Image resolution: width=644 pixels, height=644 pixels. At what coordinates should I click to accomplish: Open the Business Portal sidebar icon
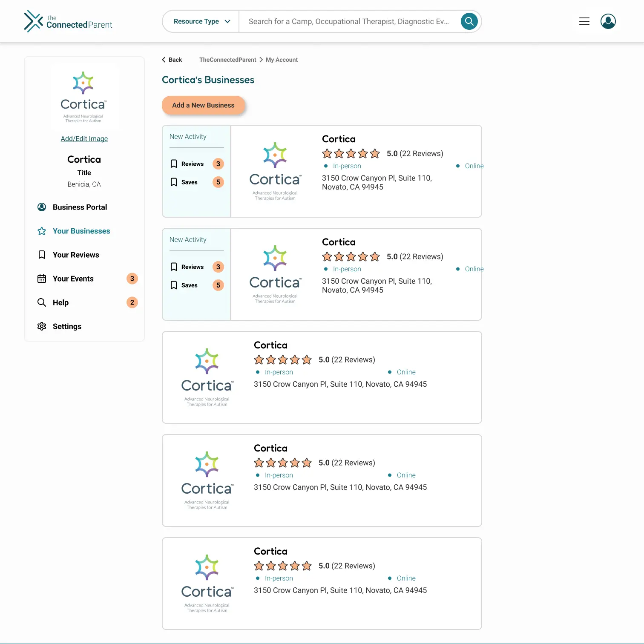41,207
